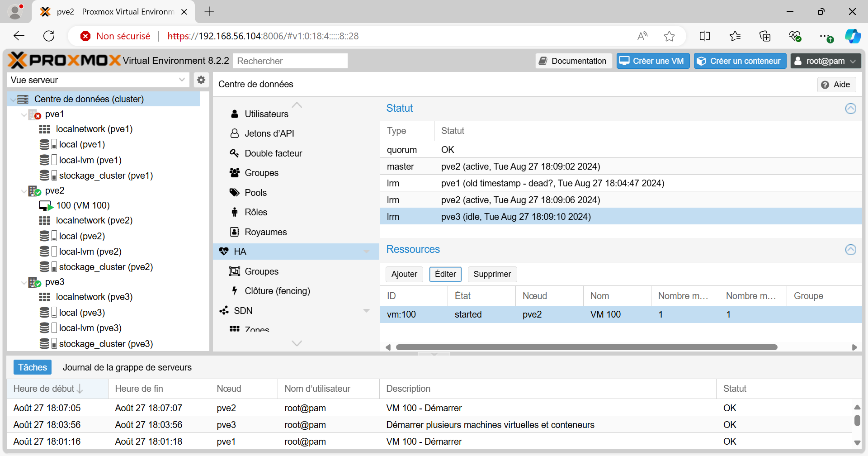Click the Supprimer button
Screen dimensions: 868x456
[x=492, y=274]
